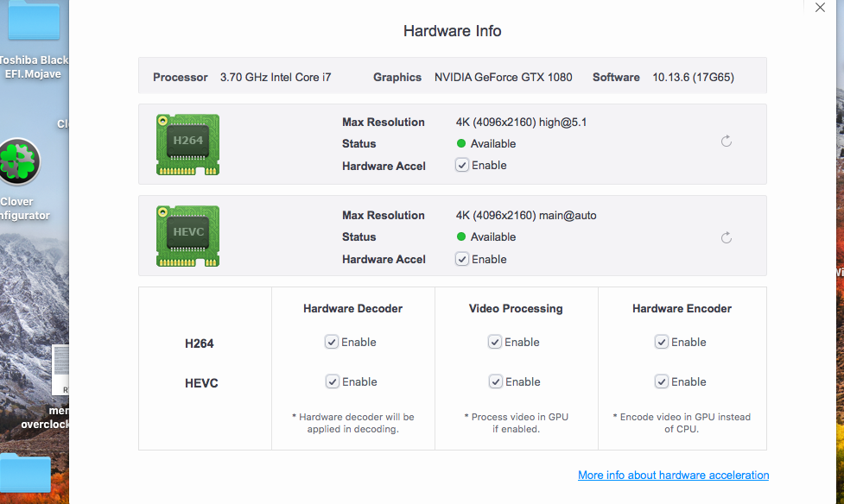Click the Process video in GPU footnote
The image size is (844, 504).
(x=517, y=423)
